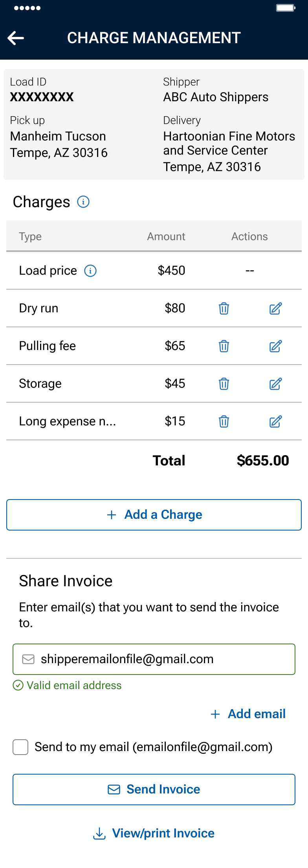Image resolution: width=308 pixels, height=868 pixels.
Task: Open the Charges info icon
Action: (83, 202)
